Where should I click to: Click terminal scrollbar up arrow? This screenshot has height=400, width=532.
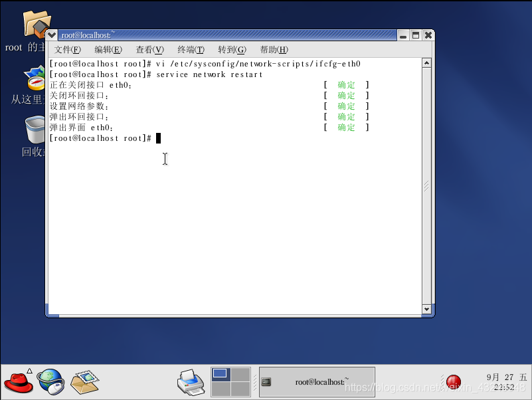[x=426, y=63]
